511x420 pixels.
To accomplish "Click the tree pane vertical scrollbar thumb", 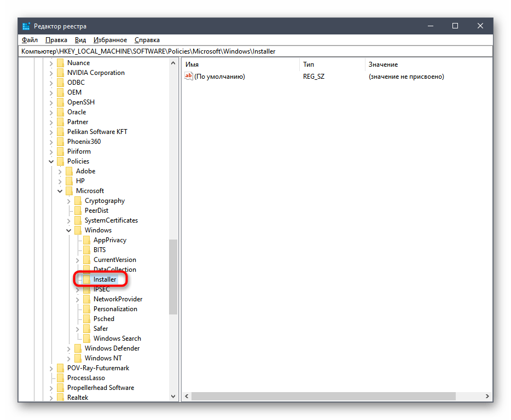I will (173, 277).
